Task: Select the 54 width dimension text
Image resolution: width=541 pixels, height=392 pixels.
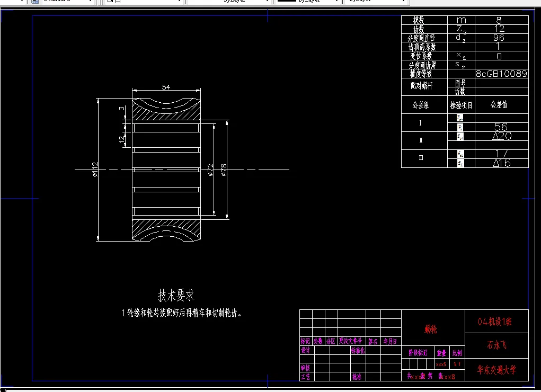Action: [166, 87]
